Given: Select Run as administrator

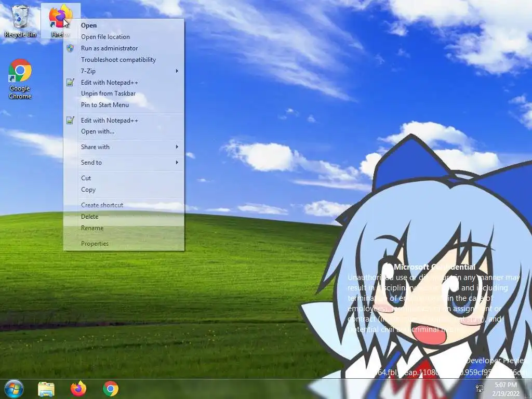Looking at the screenshot, I should click(124, 48).
